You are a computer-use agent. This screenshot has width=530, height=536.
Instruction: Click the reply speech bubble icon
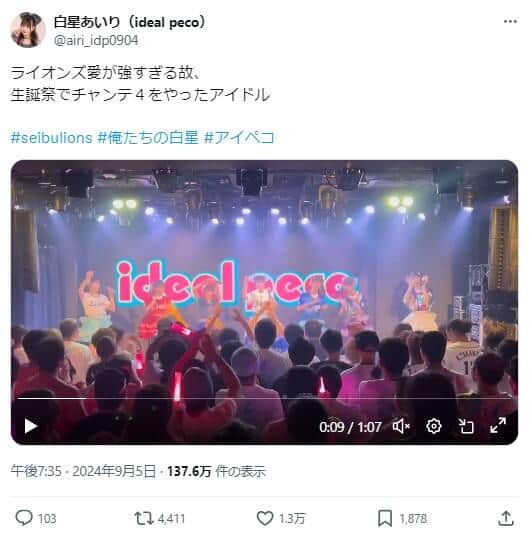tap(24, 518)
